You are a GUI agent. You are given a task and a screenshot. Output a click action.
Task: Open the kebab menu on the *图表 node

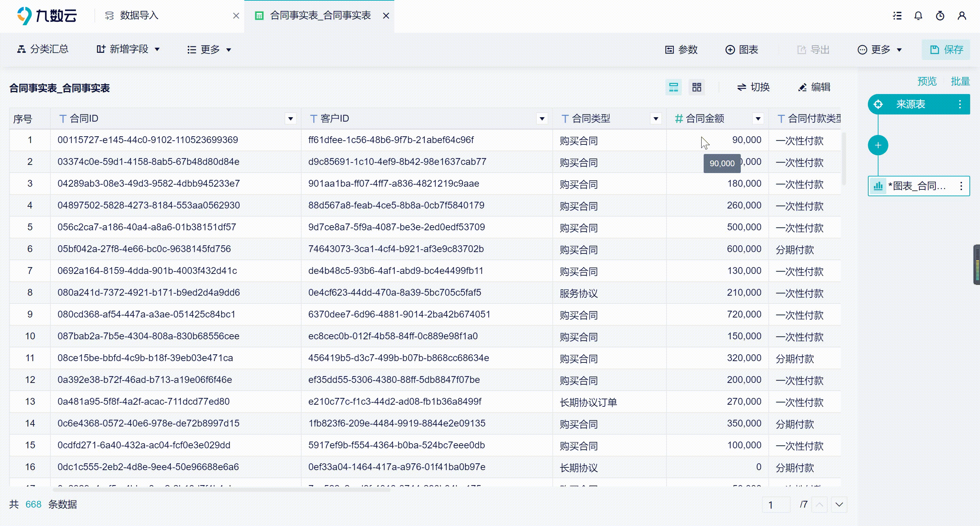click(x=961, y=186)
